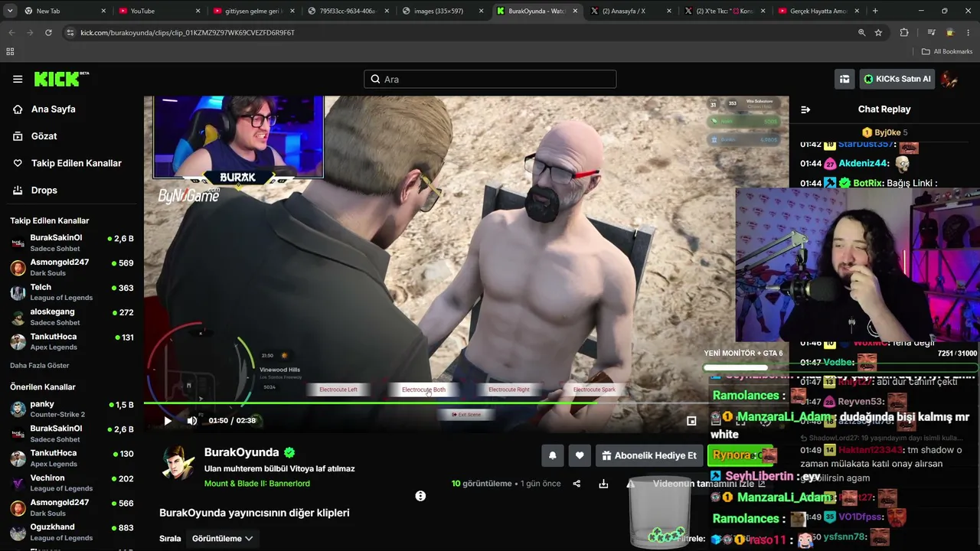Open Vechiron channel in recommended list
The height and width of the screenshot is (551, 980).
72,483
